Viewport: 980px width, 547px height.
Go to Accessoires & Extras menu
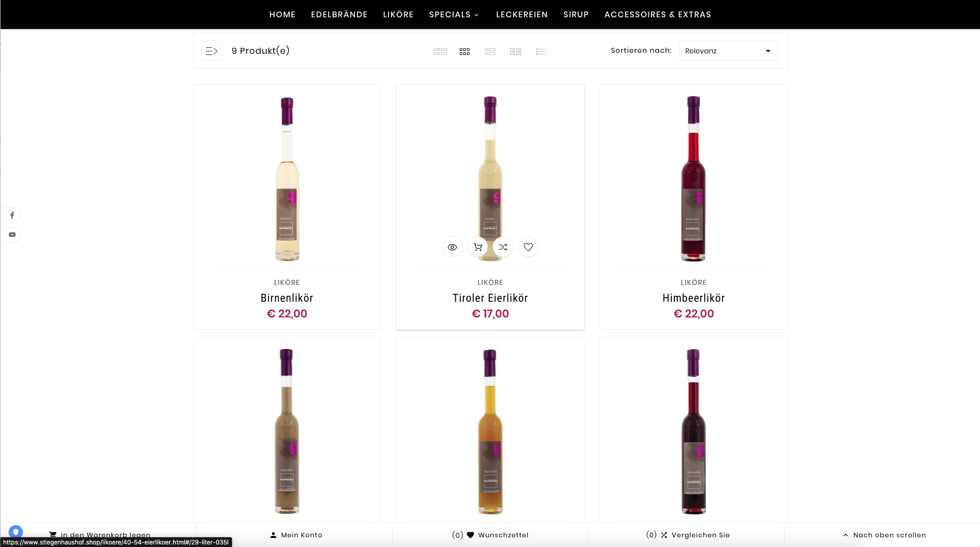[658, 14]
